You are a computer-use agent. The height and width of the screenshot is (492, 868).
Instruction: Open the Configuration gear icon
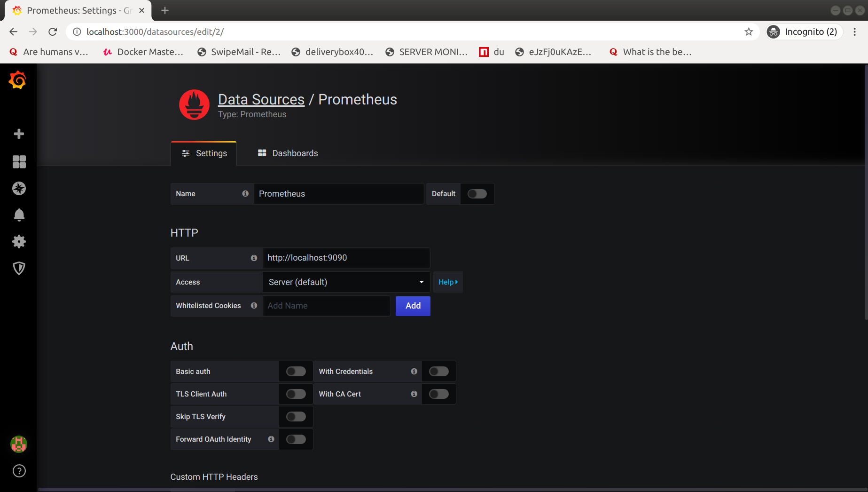pos(19,242)
